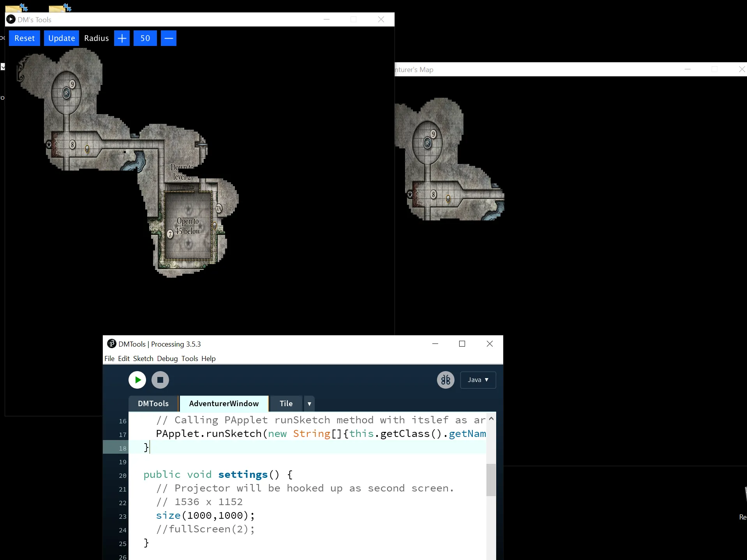Click the radius value 50 field
This screenshot has height=560, width=747.
pyautogui.click(x=145, y=38)
